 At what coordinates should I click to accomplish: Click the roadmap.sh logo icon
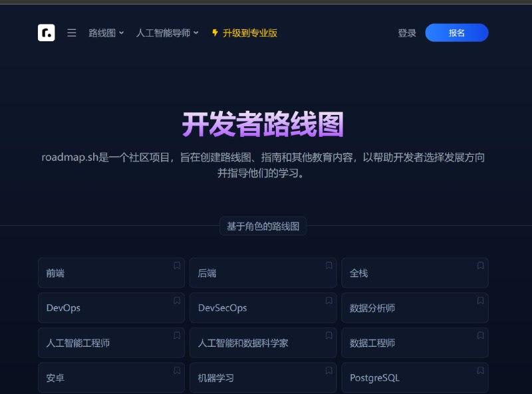pos(46,33)
